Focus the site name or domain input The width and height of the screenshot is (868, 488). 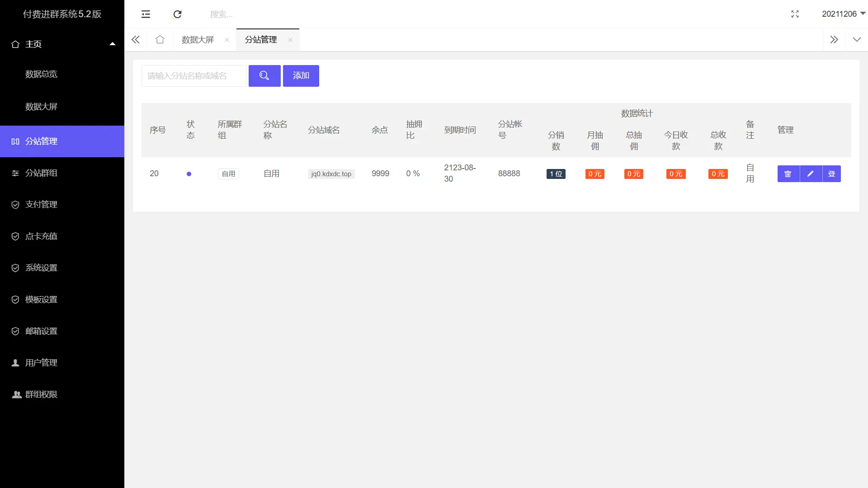193,76
